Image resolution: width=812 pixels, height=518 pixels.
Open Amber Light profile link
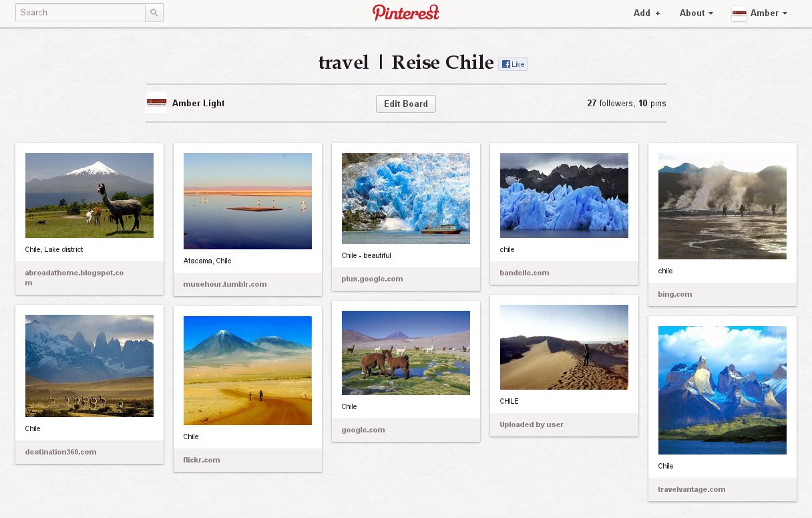pyautogui.click(x=198, y=103)
